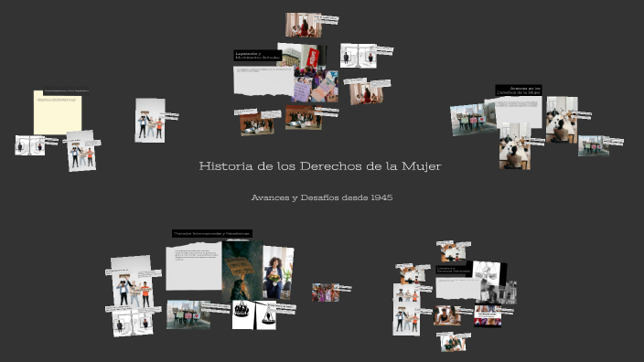Open the 'Avances en los Derechos de la Mujer' heading

[x=519, y=90]
